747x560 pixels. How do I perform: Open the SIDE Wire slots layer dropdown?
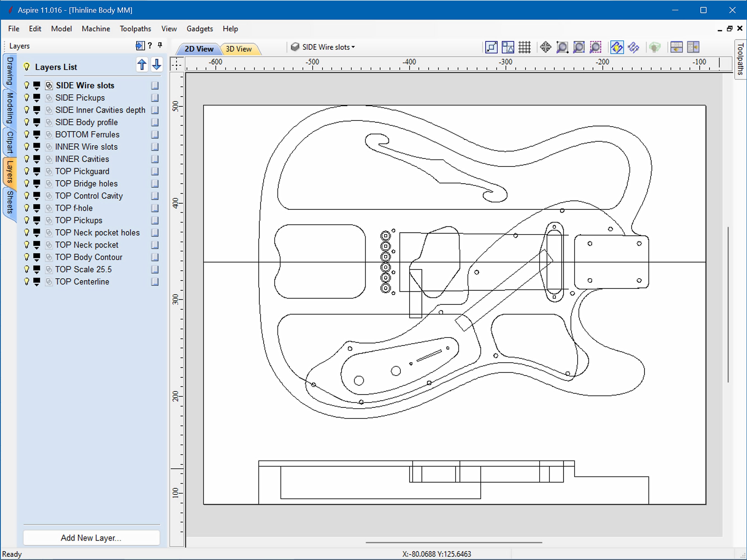[353, 47]
